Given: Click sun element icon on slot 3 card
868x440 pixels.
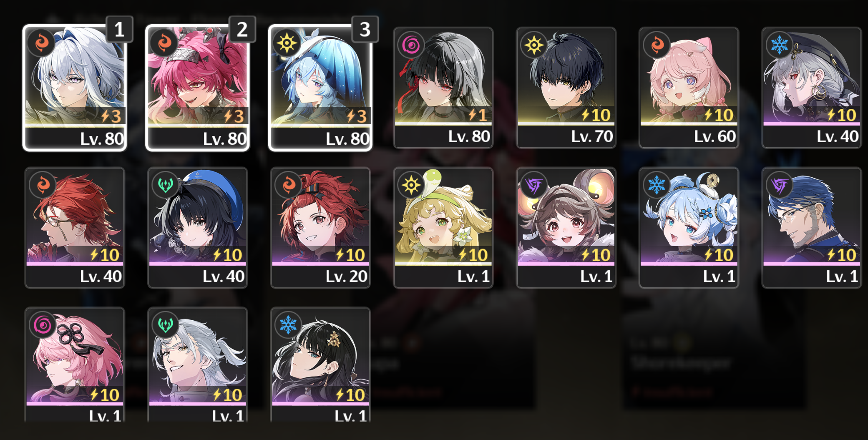Looking at the screenshot, I should click(x=287, y=43).
